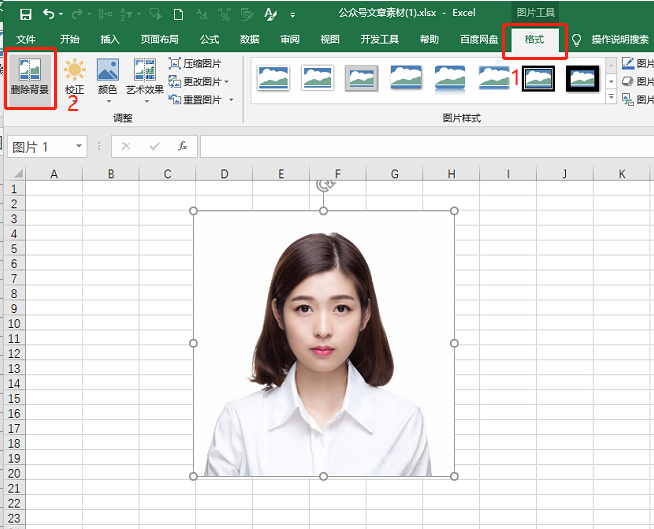Click the 重置图片 reset picture button
The height and width of the screenshot is (529, 654).
tap(195, 100)
